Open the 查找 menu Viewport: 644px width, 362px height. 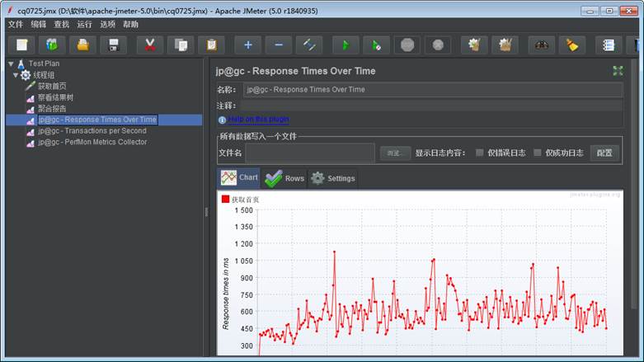coord(61,24)
